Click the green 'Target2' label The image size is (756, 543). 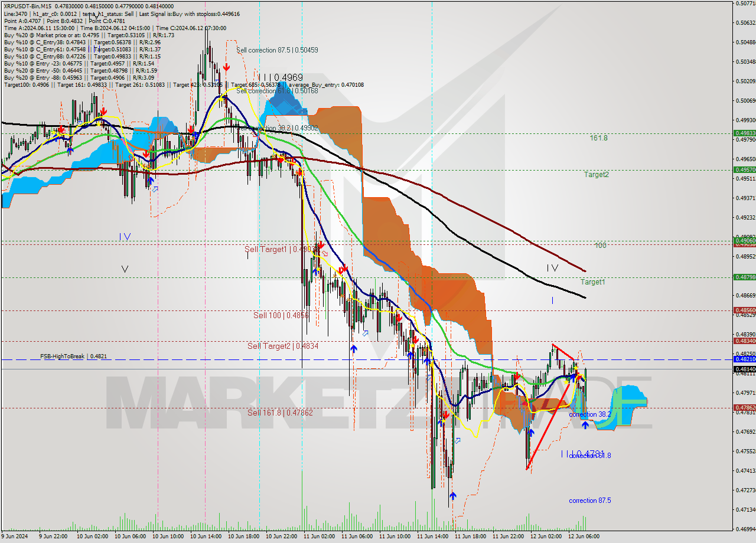(x=597, y=175)
